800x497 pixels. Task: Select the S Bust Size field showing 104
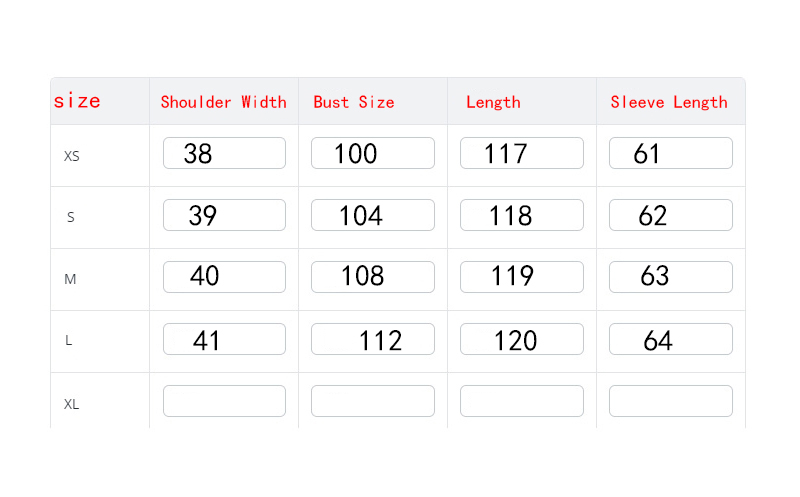[373, 215]
